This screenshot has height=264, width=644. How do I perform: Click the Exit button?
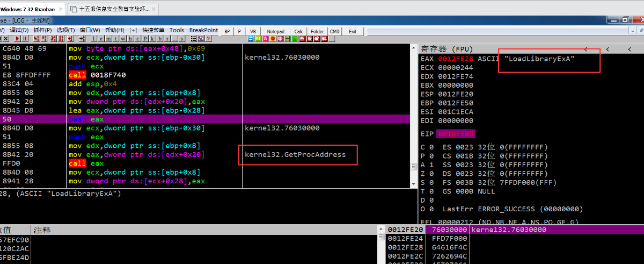[353, 31]
